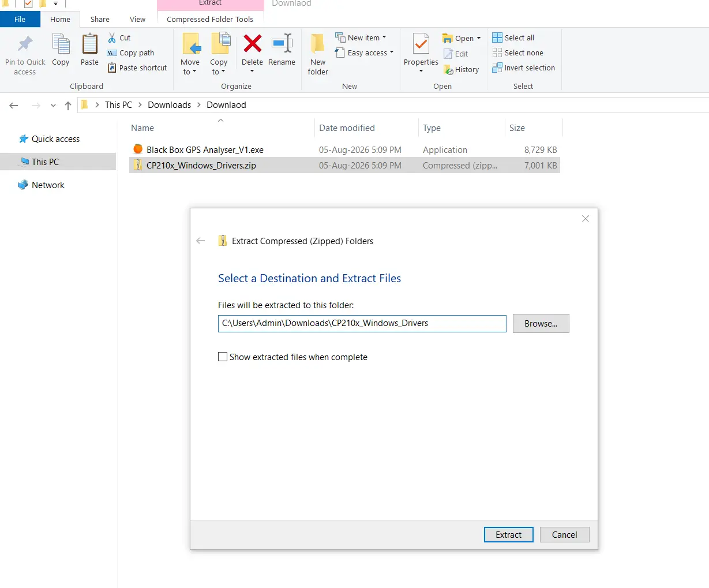The image size is (709, 588).
Task: Click the extraction destination path field
Action: (362, 323)
